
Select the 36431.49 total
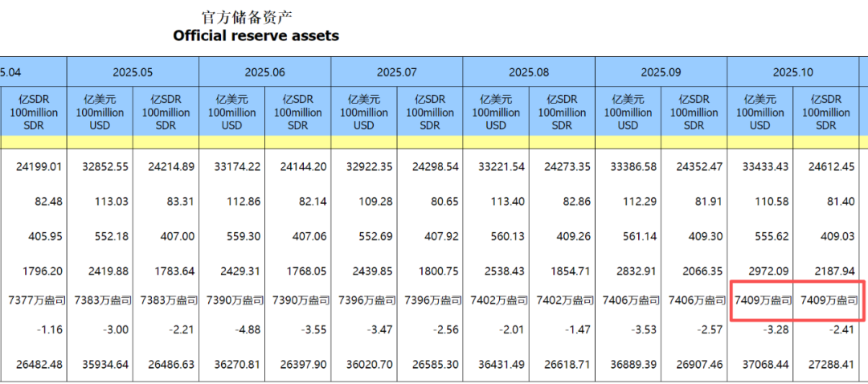[501, 366]
